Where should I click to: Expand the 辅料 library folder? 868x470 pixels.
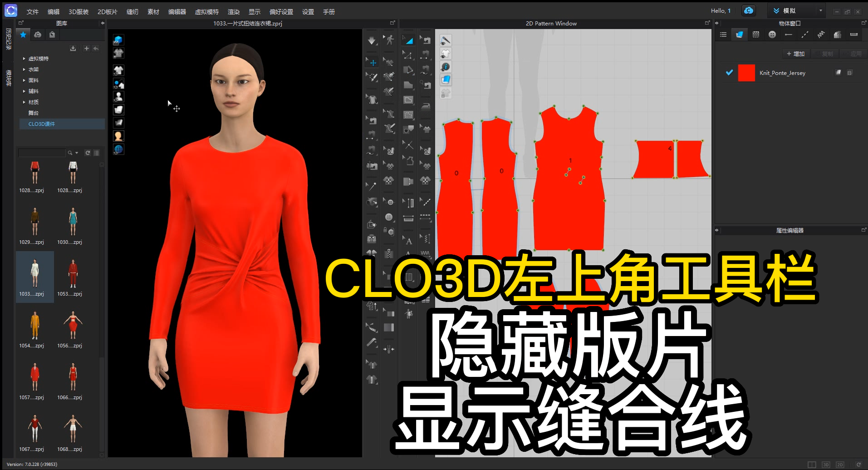24,91
